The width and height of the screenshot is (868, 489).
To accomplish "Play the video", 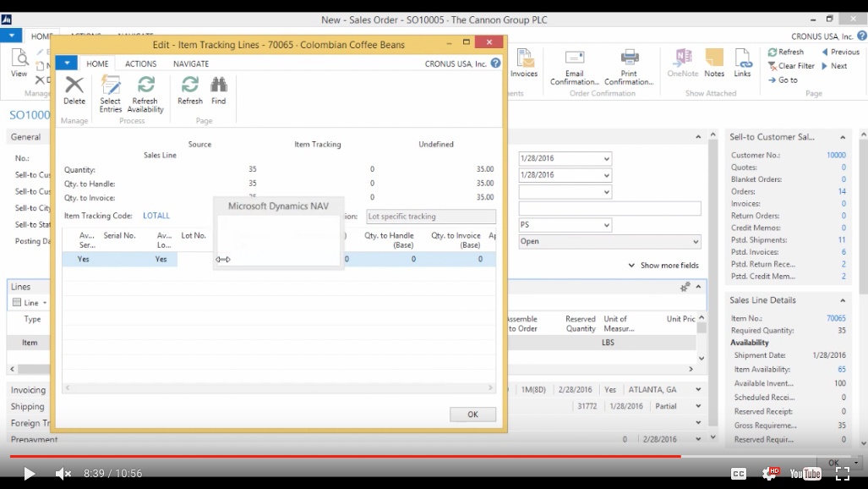I will pyautogui.click(x=29, y=473).
